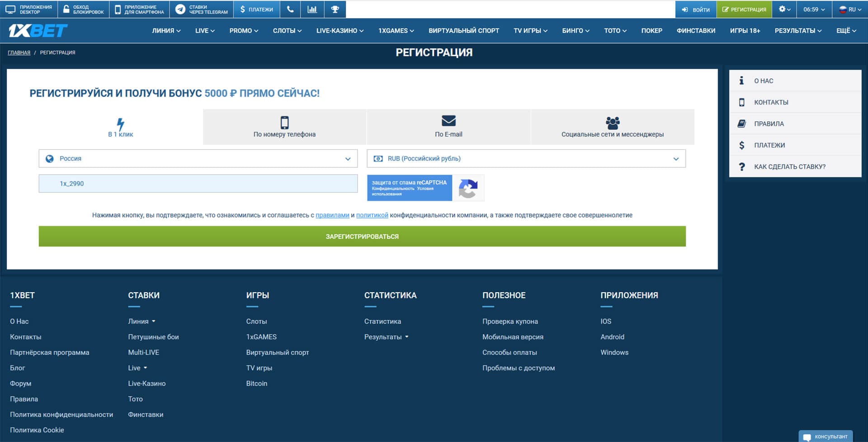Image resolution: width=868 pixels, height=442 pixels.
Task: Open footer link 'Проверка купона'
Action: coord(510,322)
